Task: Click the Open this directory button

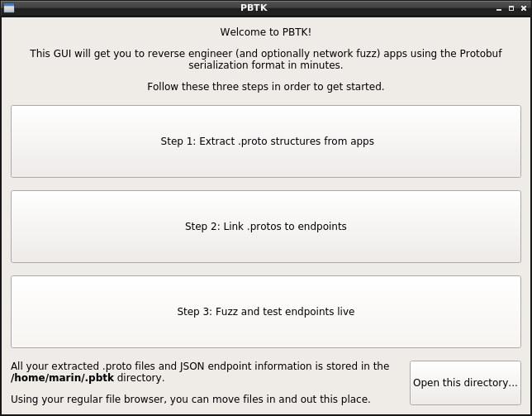Action: tap(465, 383)
